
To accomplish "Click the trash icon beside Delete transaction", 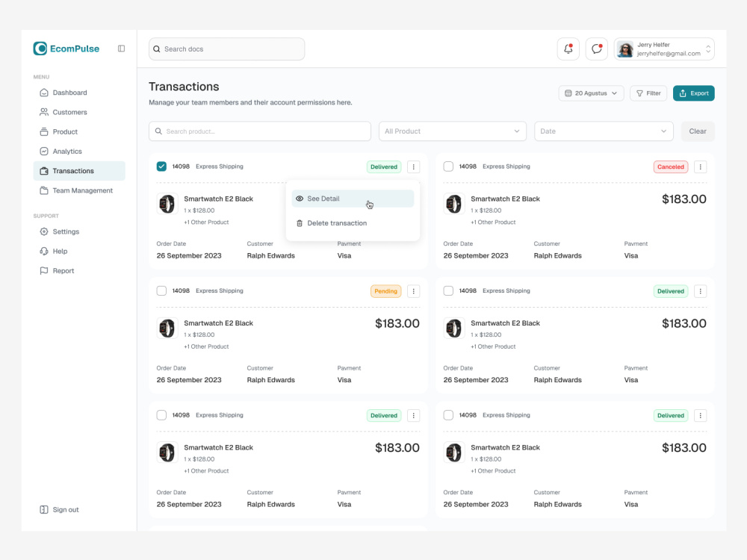I will 300,223.
